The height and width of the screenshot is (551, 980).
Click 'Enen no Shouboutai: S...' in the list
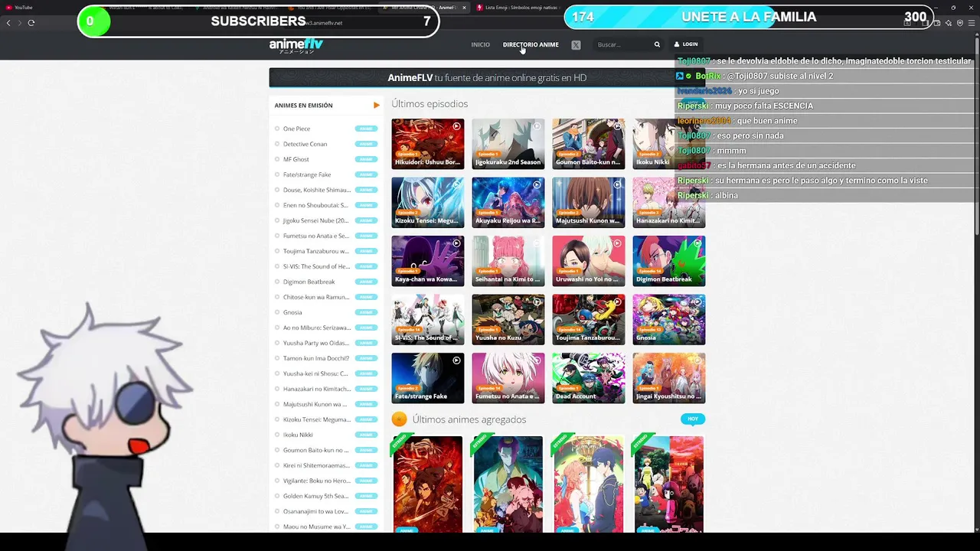pos(315,205)
